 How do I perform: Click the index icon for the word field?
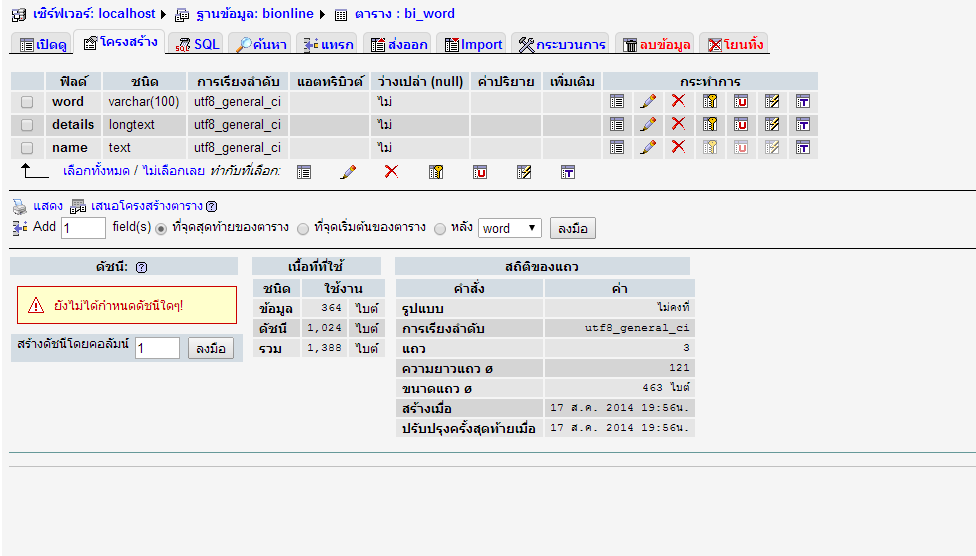point(771,101)
